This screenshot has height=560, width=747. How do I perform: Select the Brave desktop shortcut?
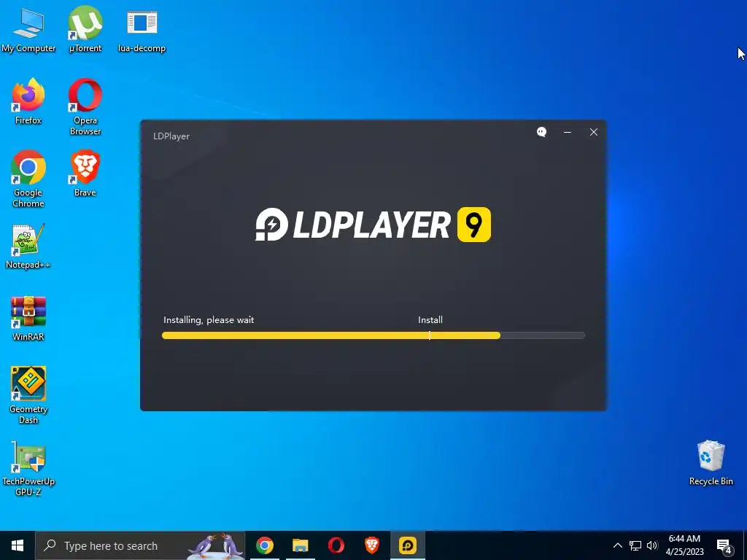pos(85,174)
